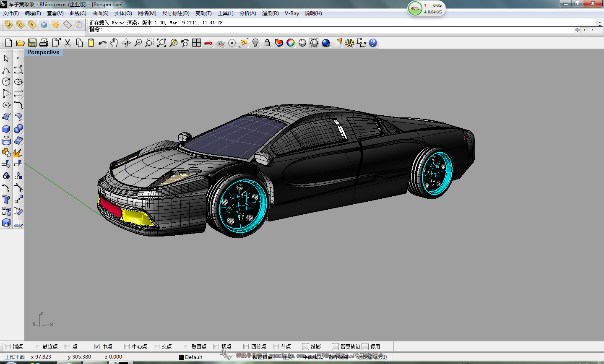The image size is (604, 364).
Task: Enable the 中心点 osnap checkbox
Action: click(x=127, y=346)
